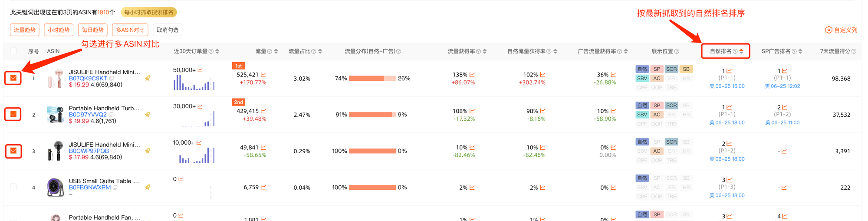
Task: Click copy icon next to ASIN B07QK9C9KT
Action: pos(112,79)
